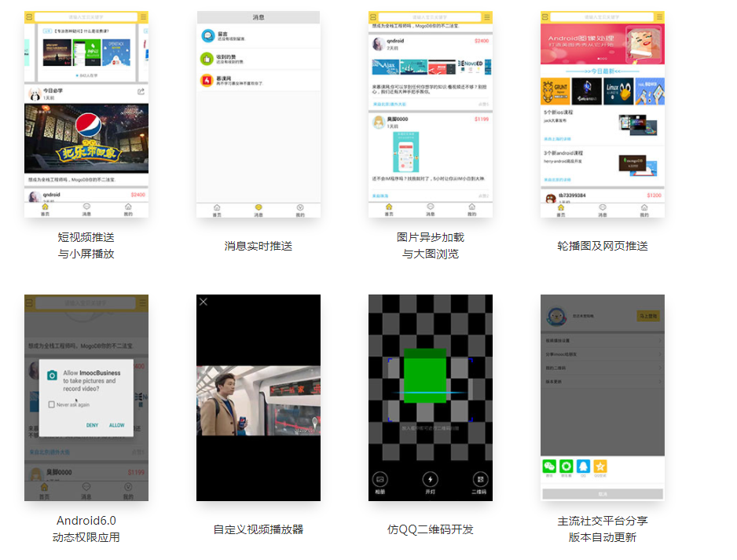Expand the 版本更新 row chevron
This screenshot has height=560, width=737.
coord(659,382)
